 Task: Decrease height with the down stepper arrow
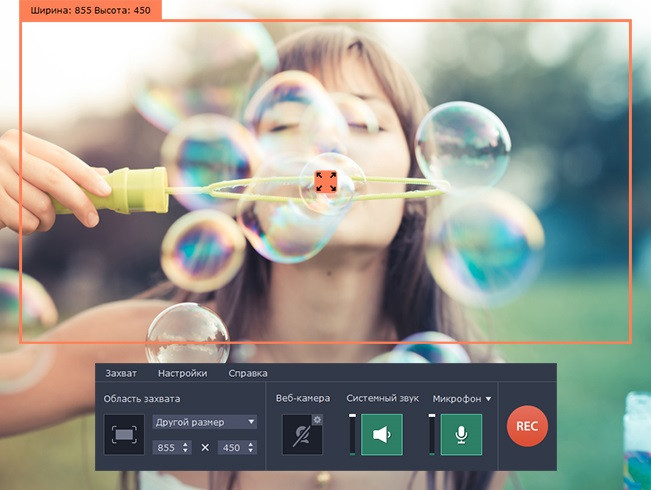(251, 451)
